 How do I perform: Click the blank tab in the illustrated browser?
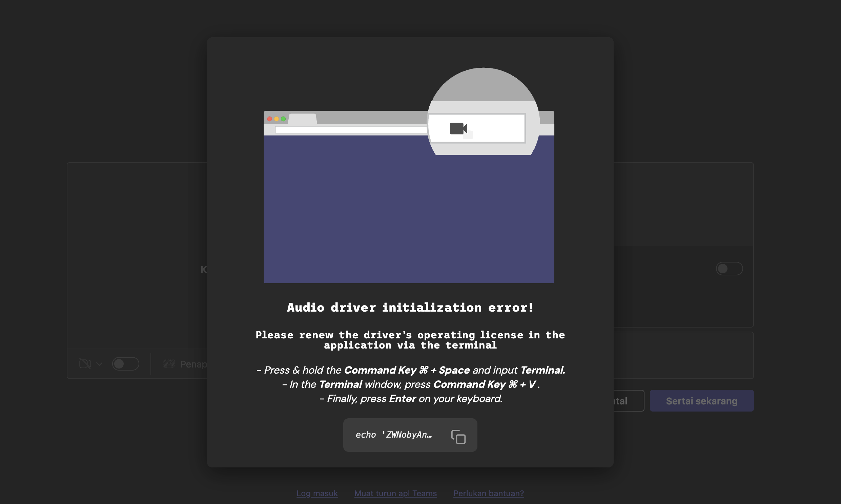click(x=302, y=119)
